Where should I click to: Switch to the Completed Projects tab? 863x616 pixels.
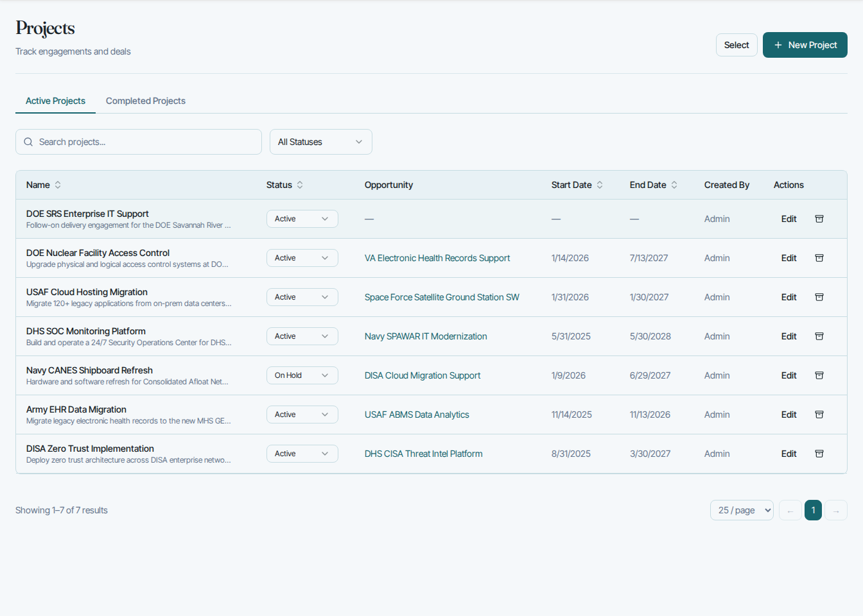[x=146, y=101]
